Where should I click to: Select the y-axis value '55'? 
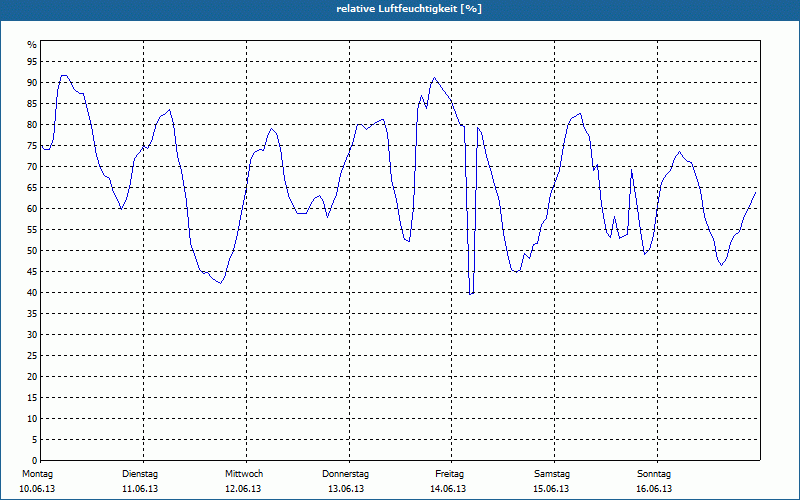click(x=32, y=230)
